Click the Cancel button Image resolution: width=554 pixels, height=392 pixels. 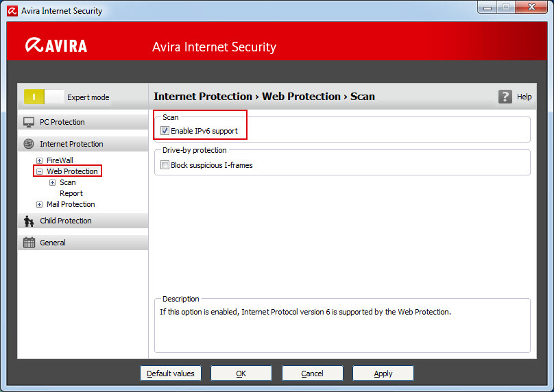point(313,373)
